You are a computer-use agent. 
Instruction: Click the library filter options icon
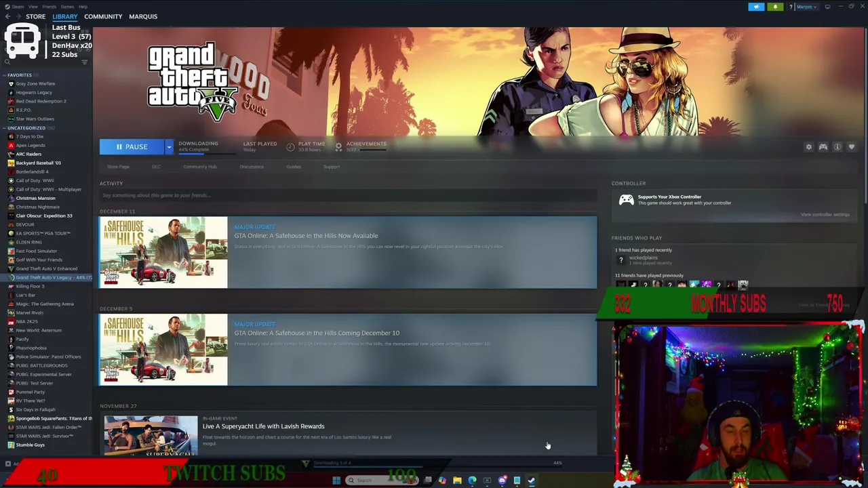coord(85,62)
